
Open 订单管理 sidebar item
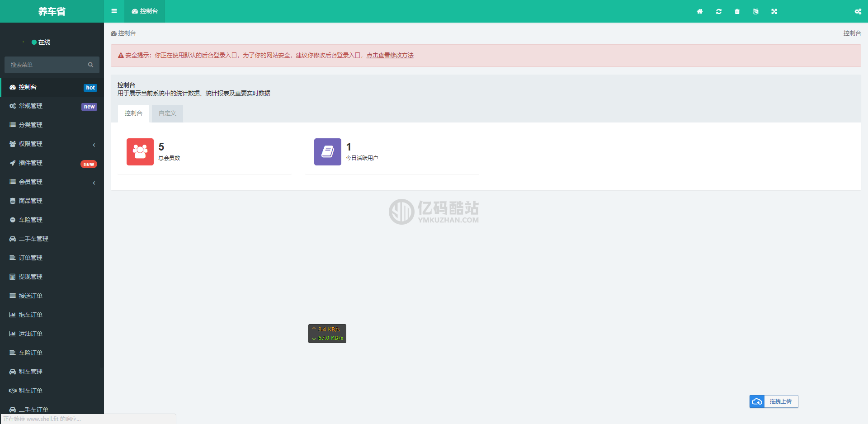coord(52,258)
